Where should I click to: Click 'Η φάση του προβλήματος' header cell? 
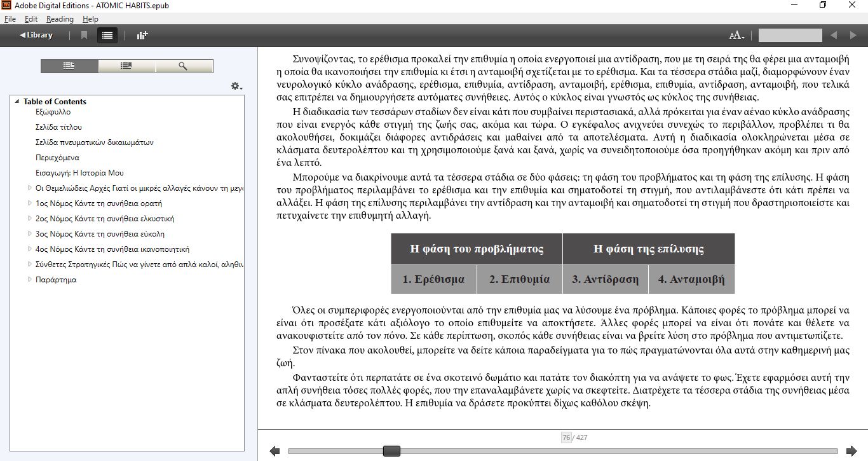477,249
